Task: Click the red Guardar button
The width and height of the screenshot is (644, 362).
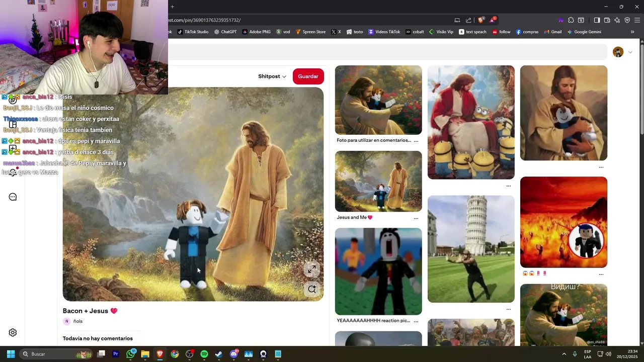Action: click(x=308, y=76)
